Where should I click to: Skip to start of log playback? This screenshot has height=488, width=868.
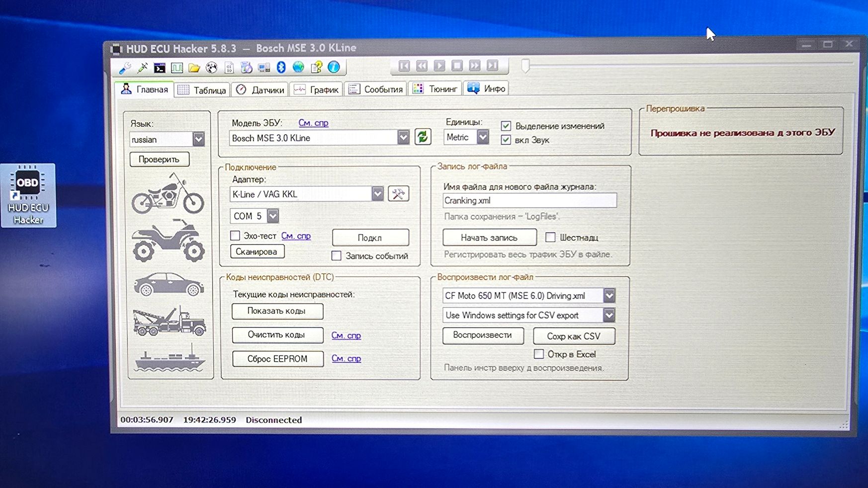click(404, 66)
